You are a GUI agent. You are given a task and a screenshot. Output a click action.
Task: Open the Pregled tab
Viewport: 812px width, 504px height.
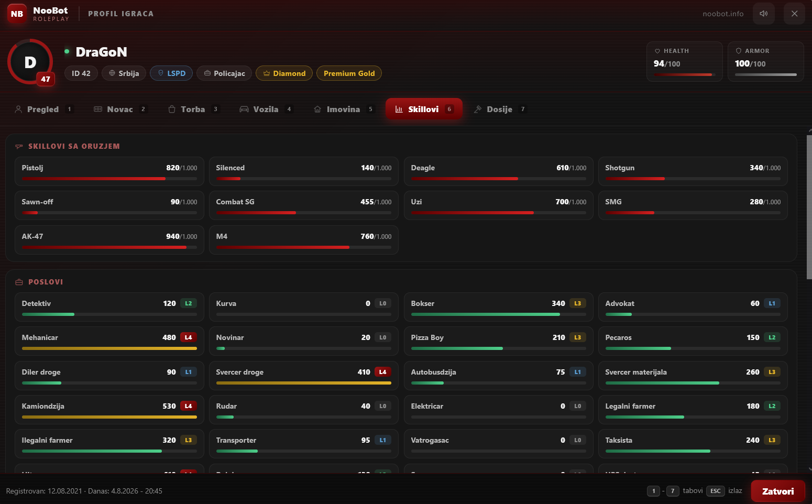coord(43,109)
